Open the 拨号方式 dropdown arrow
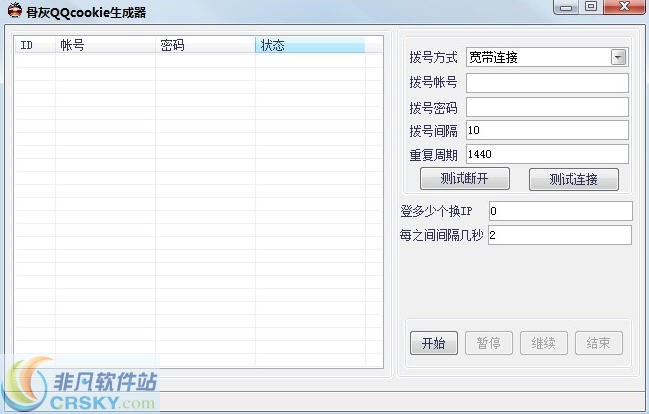Image resolution: width=649 pixels, height=414 pixels. (x=618, y=58)
